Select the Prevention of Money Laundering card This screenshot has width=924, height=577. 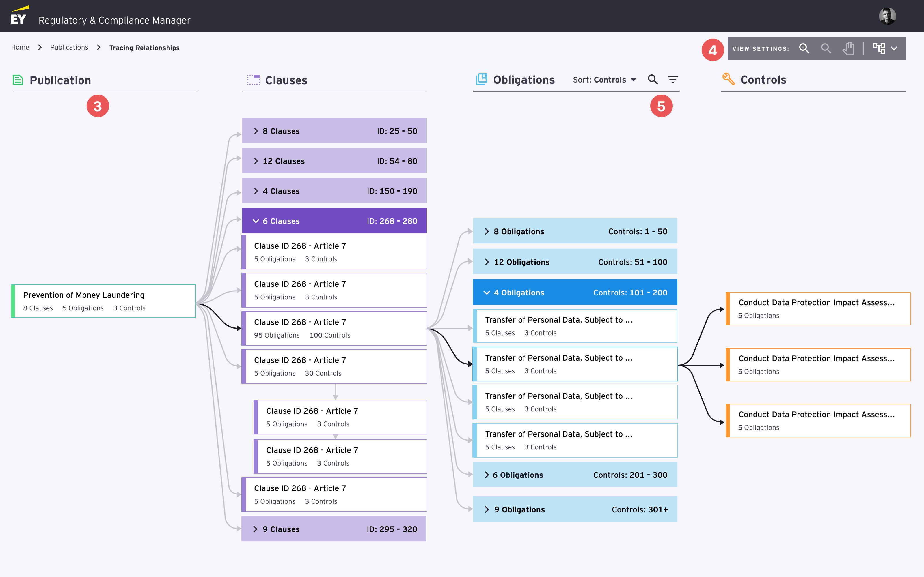coord(103,301)
